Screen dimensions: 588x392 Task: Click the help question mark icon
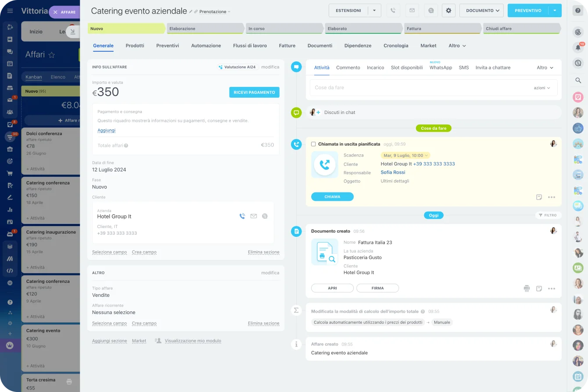tap(578, 11)
